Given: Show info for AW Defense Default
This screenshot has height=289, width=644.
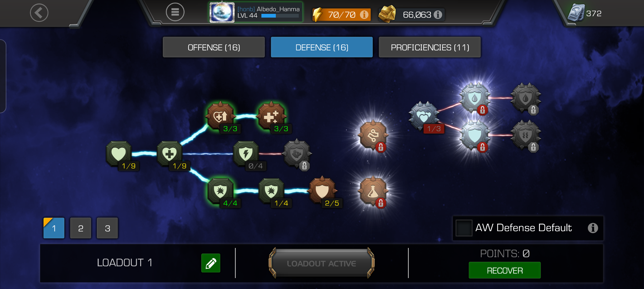Looking at the screenshot, I should tap(593, 228).
